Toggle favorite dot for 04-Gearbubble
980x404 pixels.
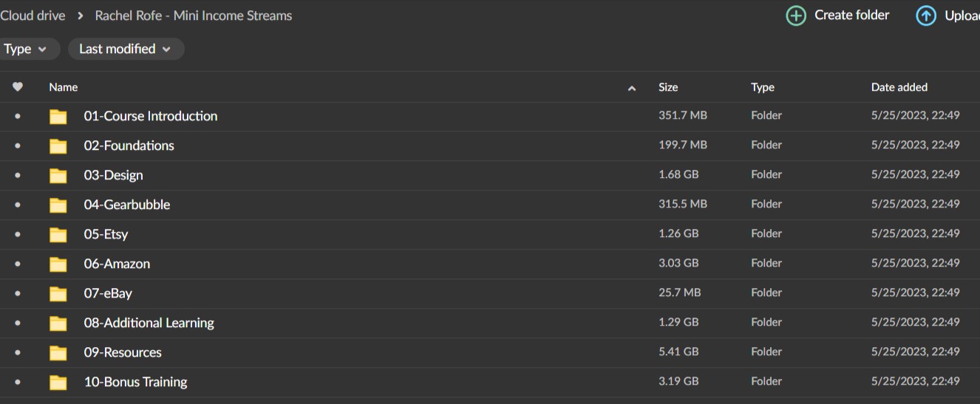click(x=18, y=205)
